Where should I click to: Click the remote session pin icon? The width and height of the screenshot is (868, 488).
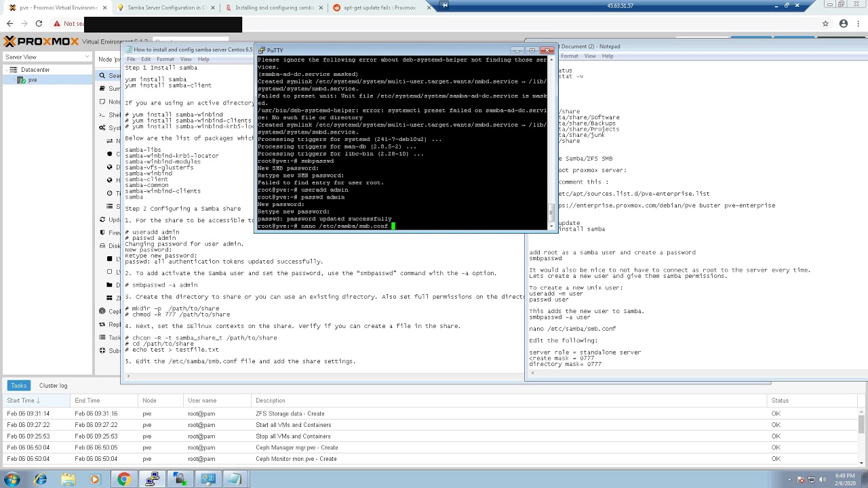pos(445,5)
